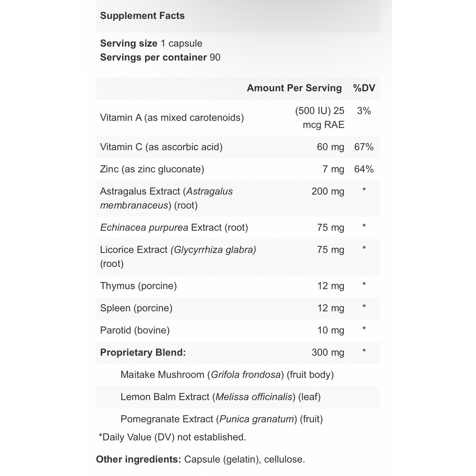Select the Pomegranate Extract item
476x476 pixels.
pyautogui.click(x=222, y=419)
